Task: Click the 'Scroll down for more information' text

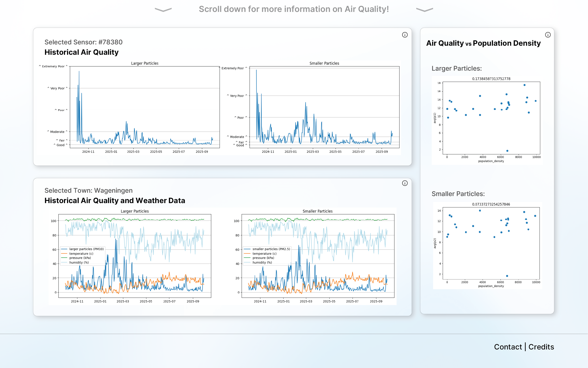Action: coord(294,9)
